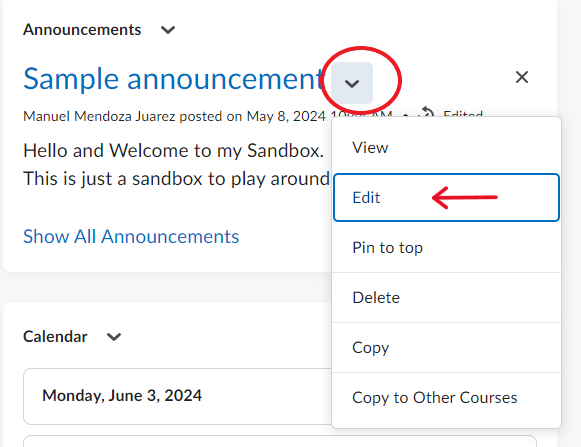
Task: Expand the Announcements widget chevron
Action: pos(168,30)
